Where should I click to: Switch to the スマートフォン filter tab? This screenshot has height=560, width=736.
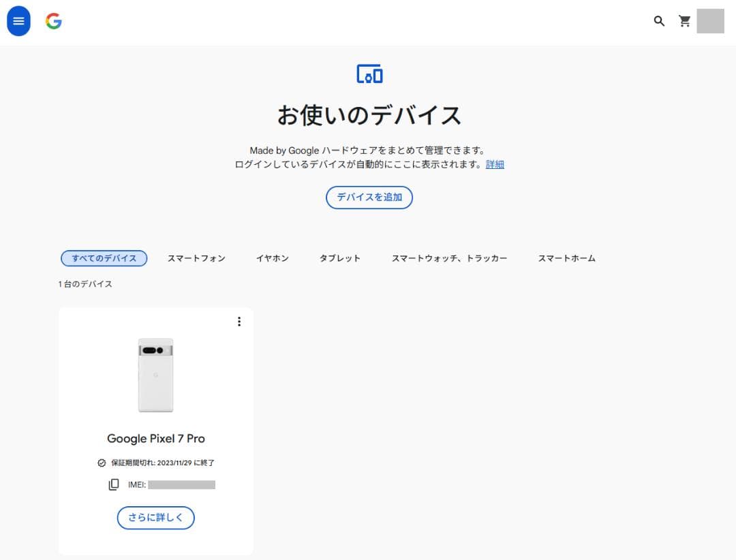pos(196,258)
